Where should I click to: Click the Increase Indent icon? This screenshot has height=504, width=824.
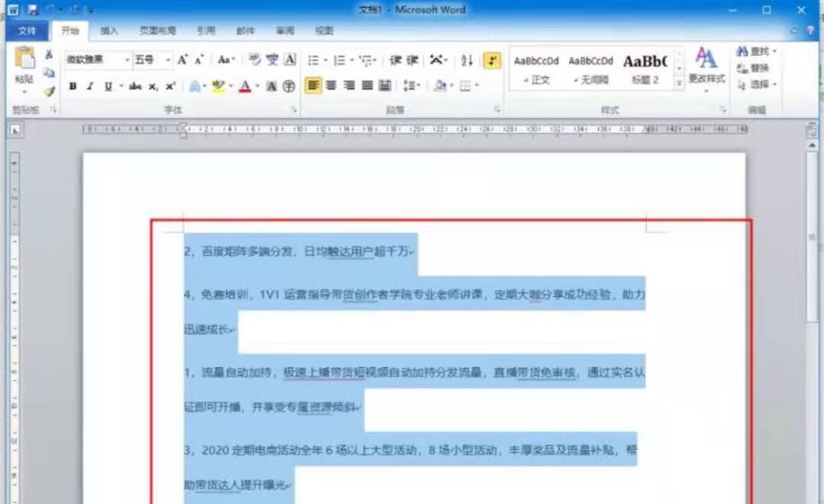coord(413,60)
